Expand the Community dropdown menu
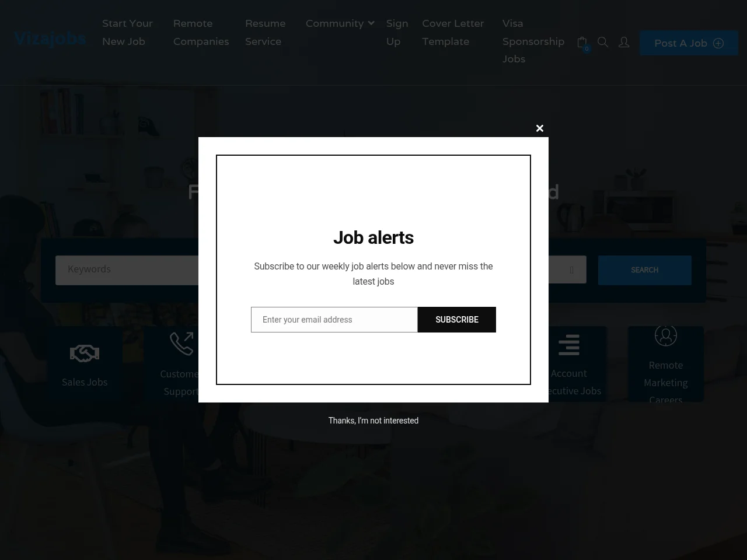This screenshot has width=747, height=560. click(x=340, y=23)
